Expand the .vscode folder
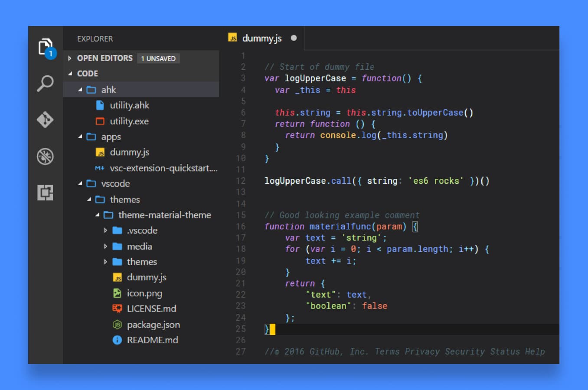 [106, 231]
